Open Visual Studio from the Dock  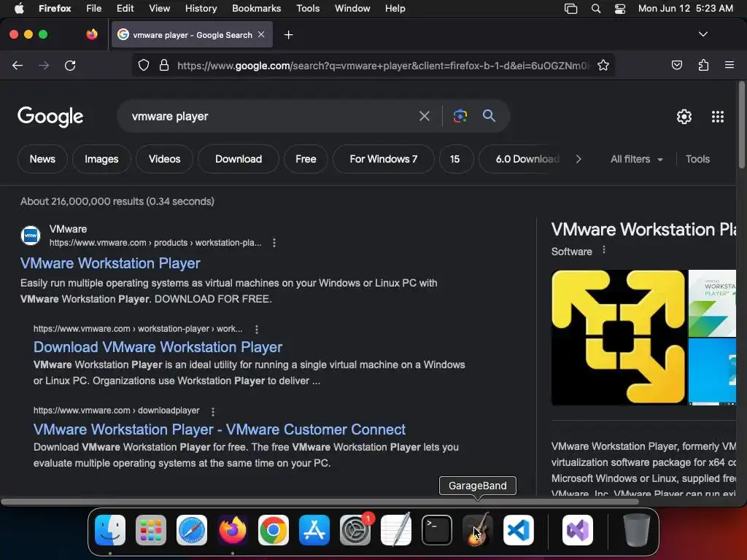pos(578,530)
